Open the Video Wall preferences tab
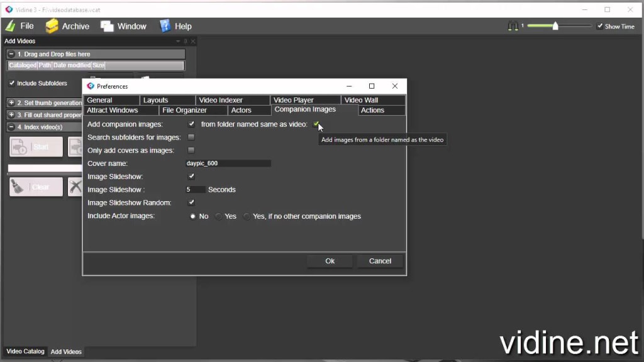Screen dimensions: 644x362 coord(374,100)
